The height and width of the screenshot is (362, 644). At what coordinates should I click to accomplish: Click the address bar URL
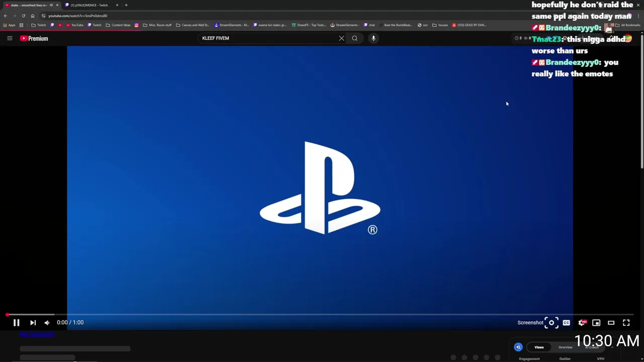coord(77,16)
